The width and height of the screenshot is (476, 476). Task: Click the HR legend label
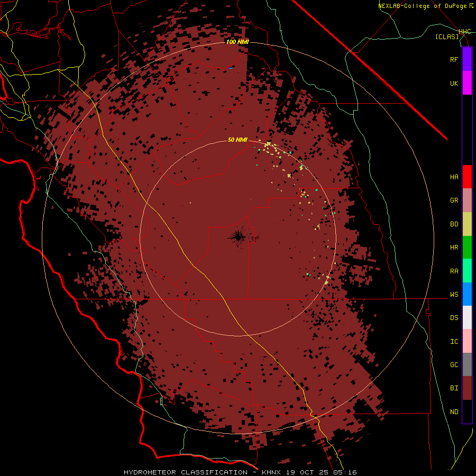pyautogui.click(x=454, y=248)
